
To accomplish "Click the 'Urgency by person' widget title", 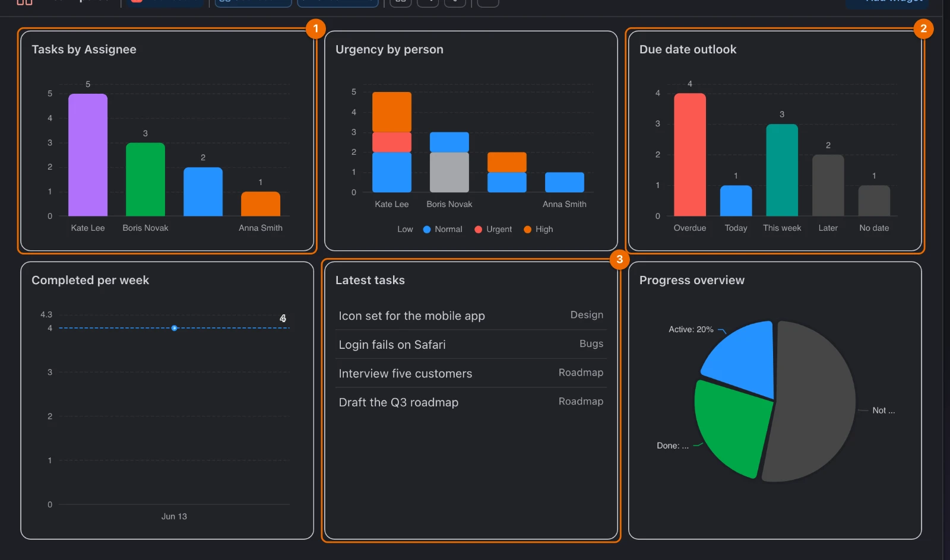I will coord(389,49).
